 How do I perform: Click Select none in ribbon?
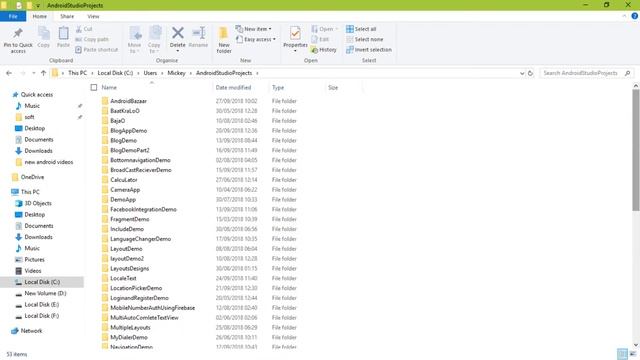point(364,39)
